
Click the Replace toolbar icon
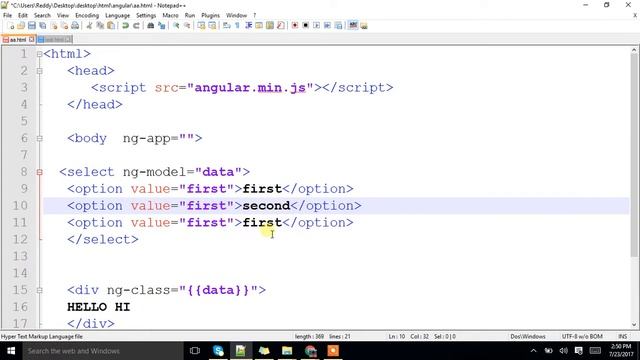(162, 26)
